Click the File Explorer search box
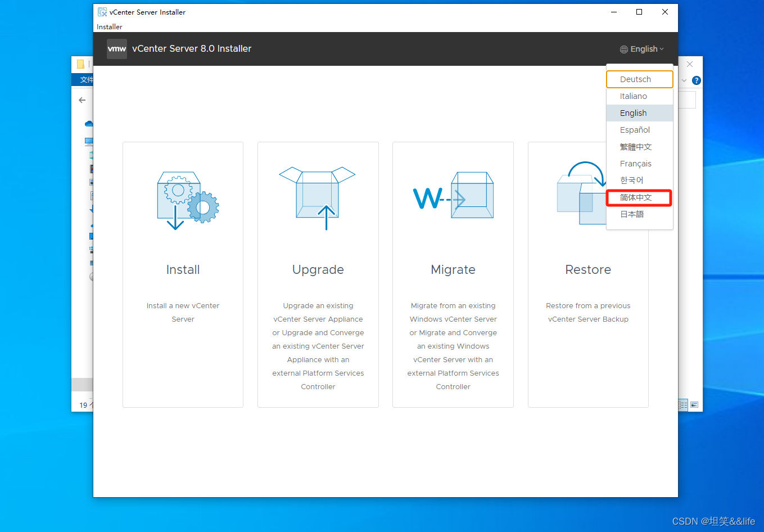Screen dimensions: 764x532 [x=687, y=100]
